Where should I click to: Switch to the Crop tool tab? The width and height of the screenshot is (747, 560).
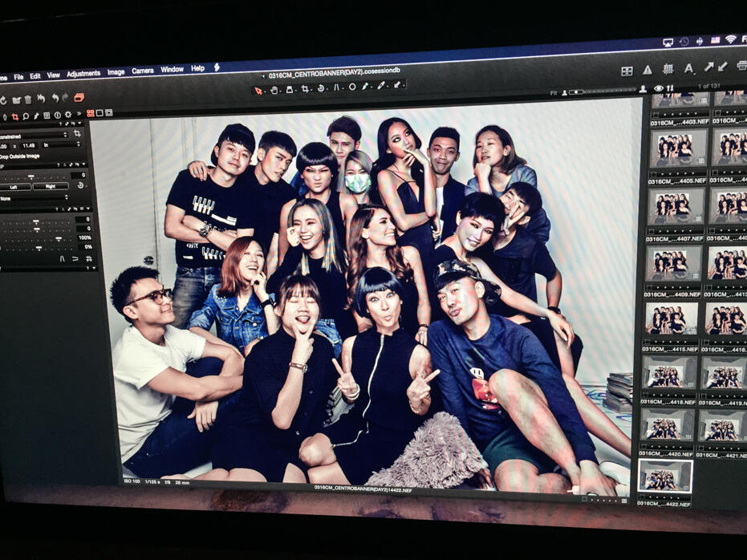click(x=15, y=117)
